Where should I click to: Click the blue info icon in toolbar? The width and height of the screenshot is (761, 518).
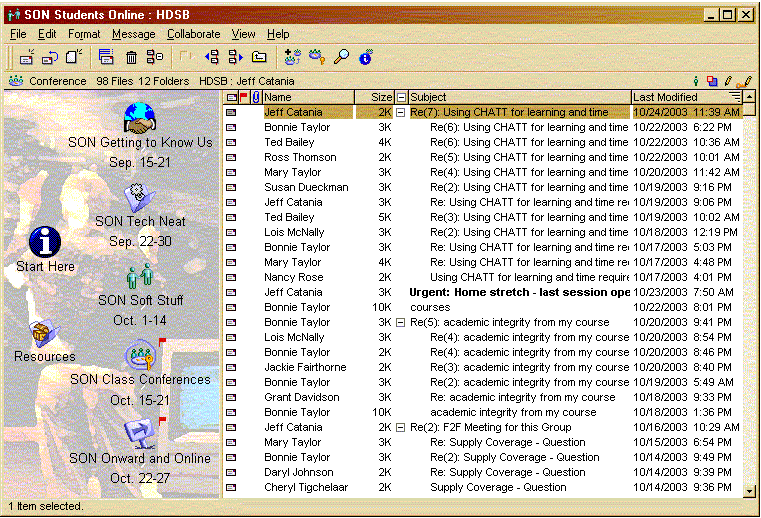click(366, 57)
